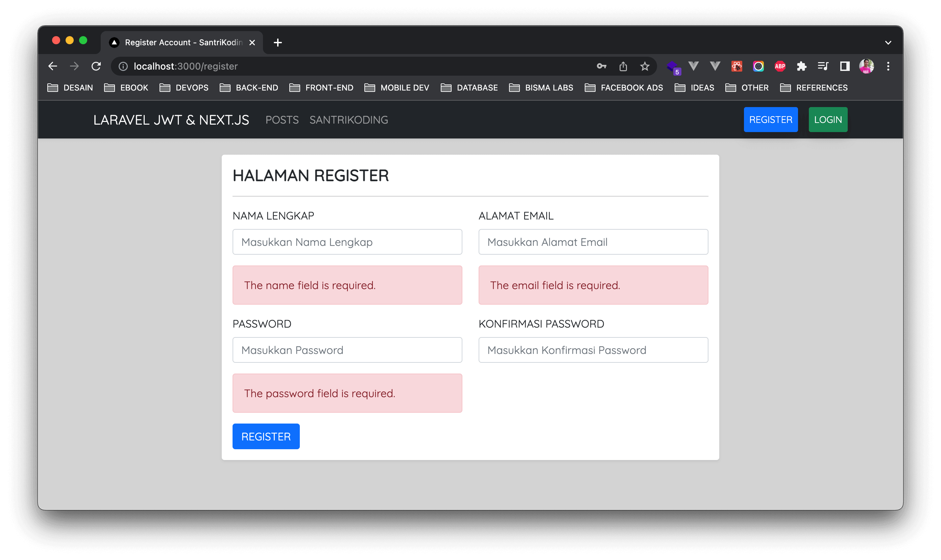Image resolution: width=941 pixels, height=560 pixels.
Task: Open the DATABASE bookmarks folder
Action: [x=469, y=88]
